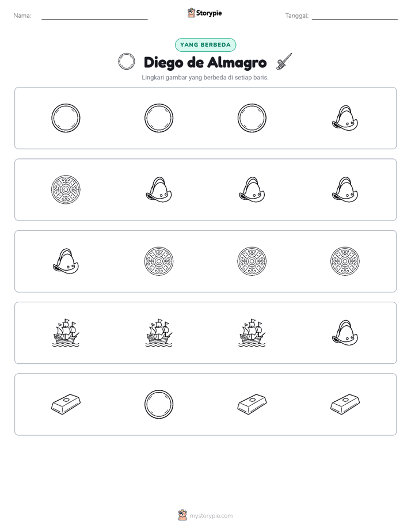This screenshot has width=411, height=532.
Task: Click the Diego de Almagro heading
Action: tap(205, 62)
